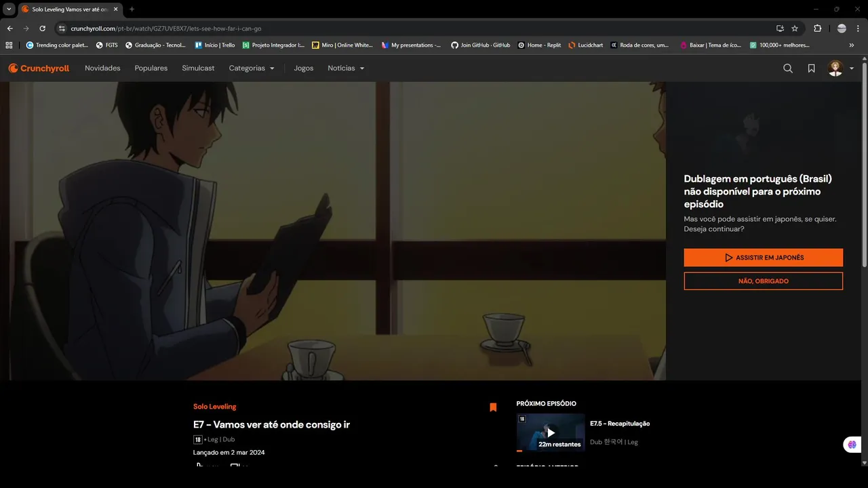Close the Solo Leveling browser tab
The height and width of the screenshot is (488, 868).
pyautogui.click(x=115, y=9)
